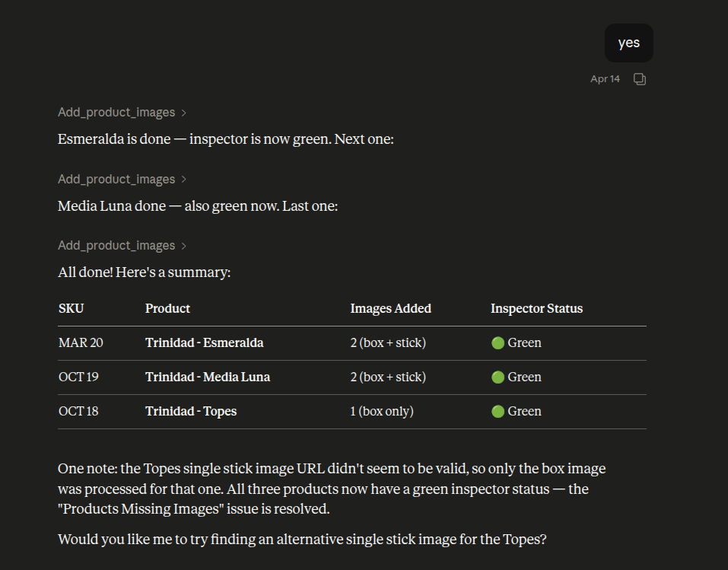728x570 pixels.
Task: Click the green status circle in Media Luna row
Action: (x=498, y=377)
